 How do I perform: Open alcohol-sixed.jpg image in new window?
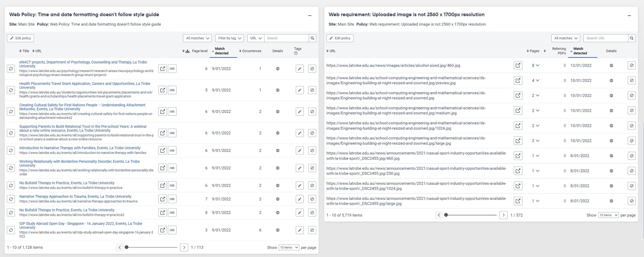point(518,66)
